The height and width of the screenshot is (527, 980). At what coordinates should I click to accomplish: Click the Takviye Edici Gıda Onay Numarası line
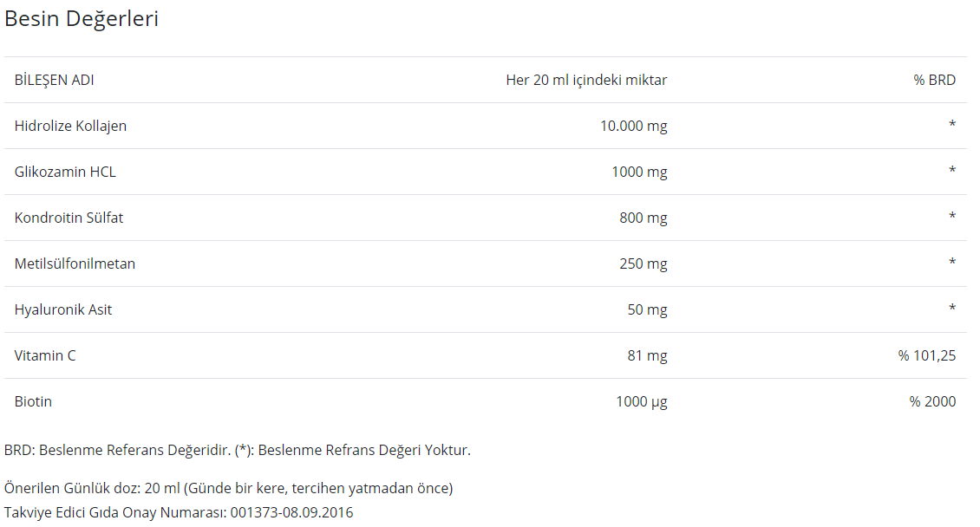[x=179, y=512]
